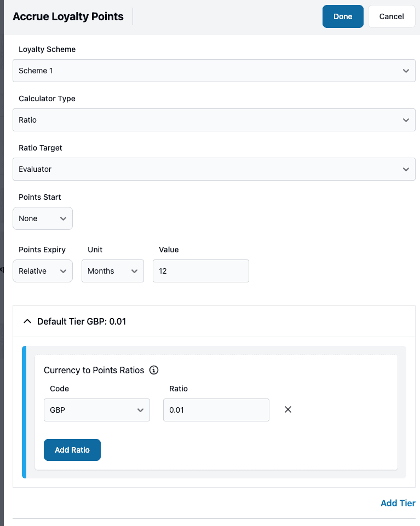Image resolution: width=420 pixels, height=526 pixels.
Task: Click Done to save the loyalty points setup
Action: (343, 16)
